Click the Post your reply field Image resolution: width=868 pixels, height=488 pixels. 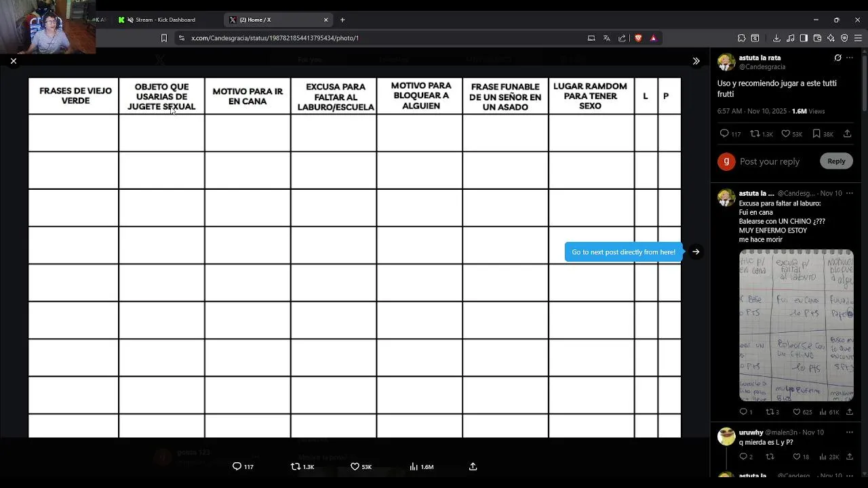770,161
